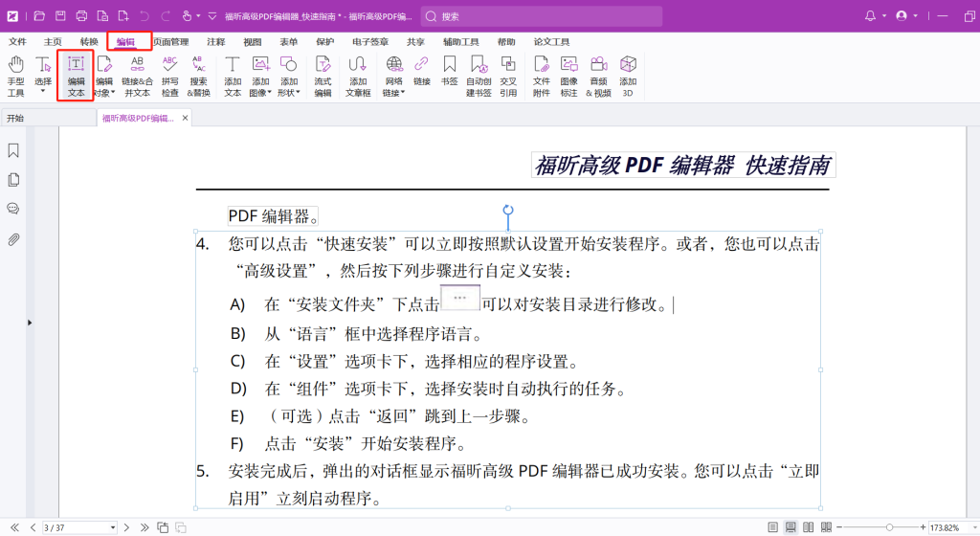Viewport: 980px width, 536px height.
Task: Open the user account icon menu
Action: 902,16
